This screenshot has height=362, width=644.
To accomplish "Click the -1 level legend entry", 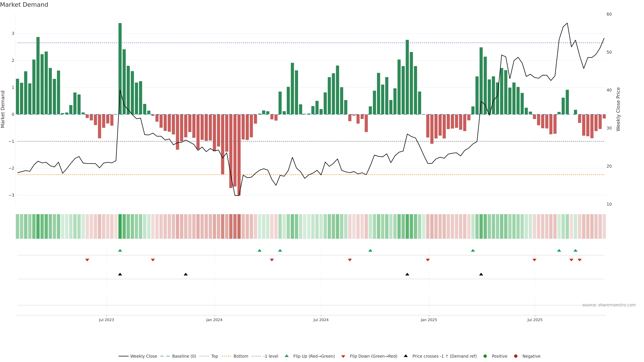I will click(x=271, y=356).
